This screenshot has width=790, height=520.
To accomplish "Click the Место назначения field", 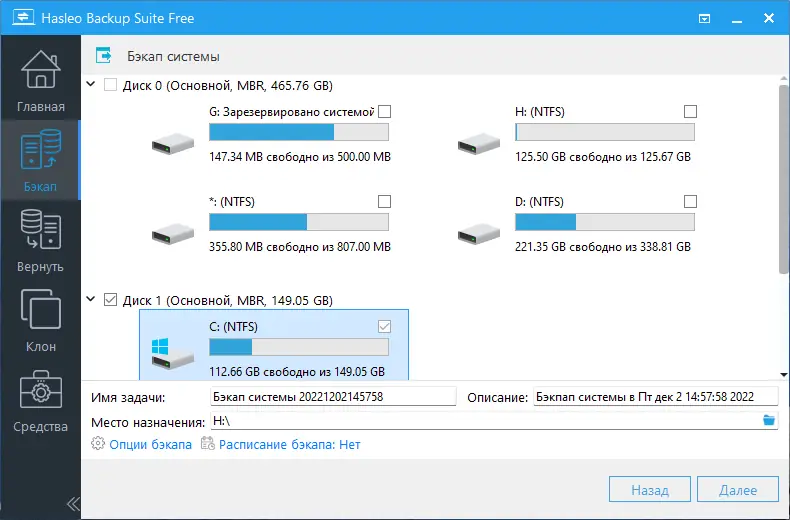I will coord(494,420).
